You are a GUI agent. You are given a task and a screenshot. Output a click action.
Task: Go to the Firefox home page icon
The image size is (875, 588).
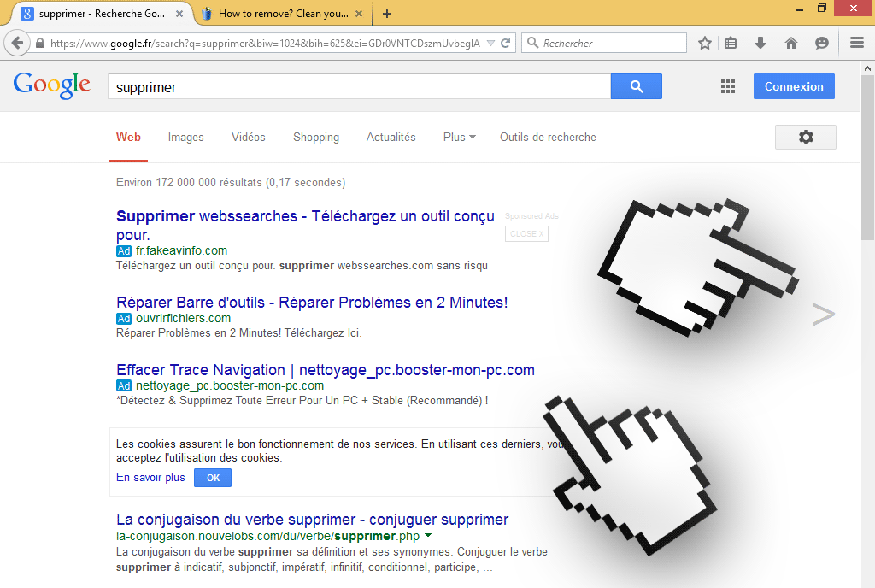[790, 43]
